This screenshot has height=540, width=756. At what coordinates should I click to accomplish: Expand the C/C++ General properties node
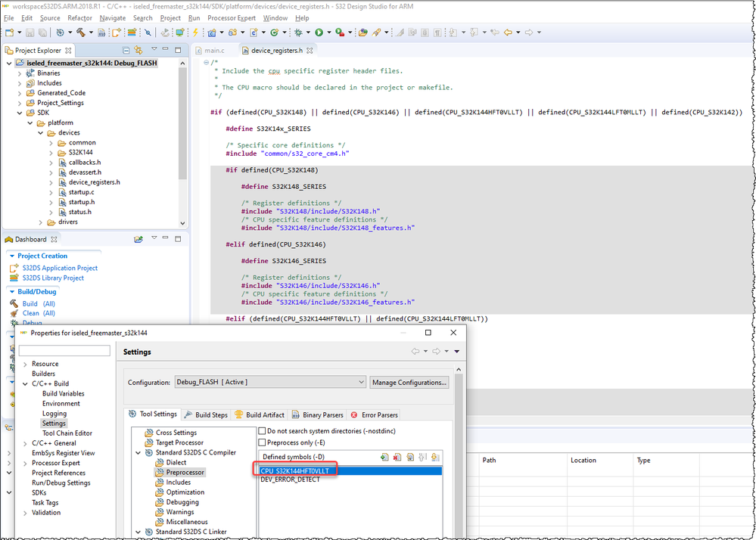(25, 443)
